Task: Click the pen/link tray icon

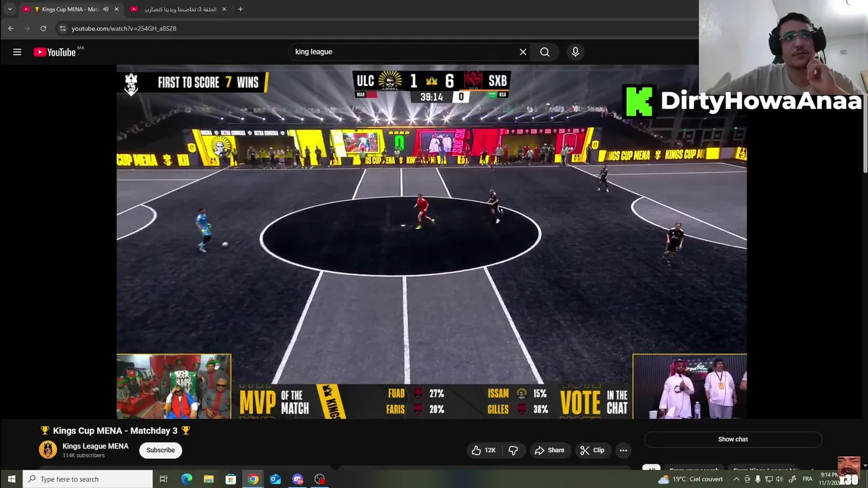Action: (793, 479)
